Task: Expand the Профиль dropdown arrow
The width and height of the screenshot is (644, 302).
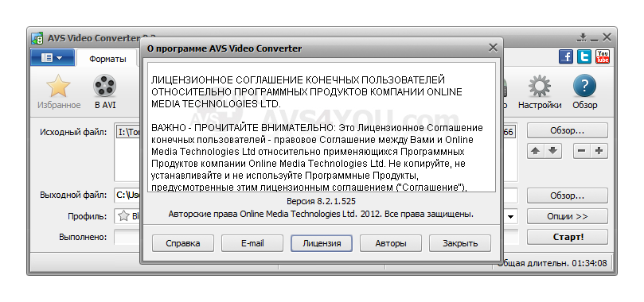Action: point(510,216)
